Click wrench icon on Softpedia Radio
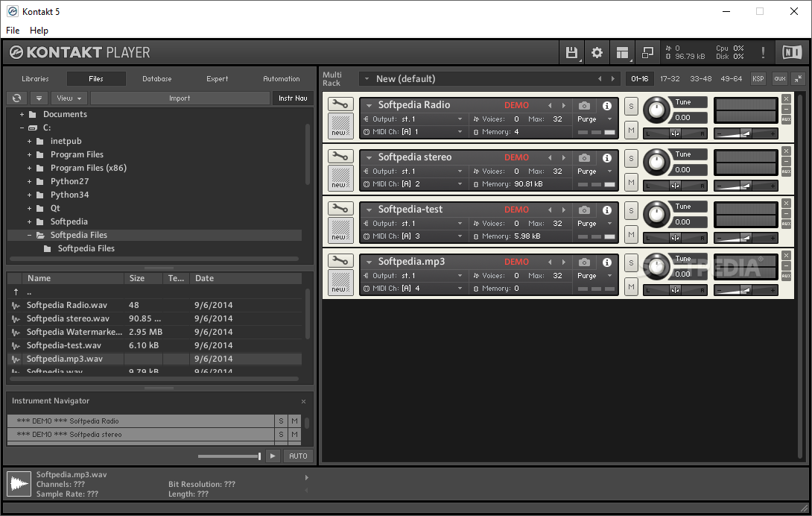The image size is (812, 516). pyautogui.click(x=340, y=104)
